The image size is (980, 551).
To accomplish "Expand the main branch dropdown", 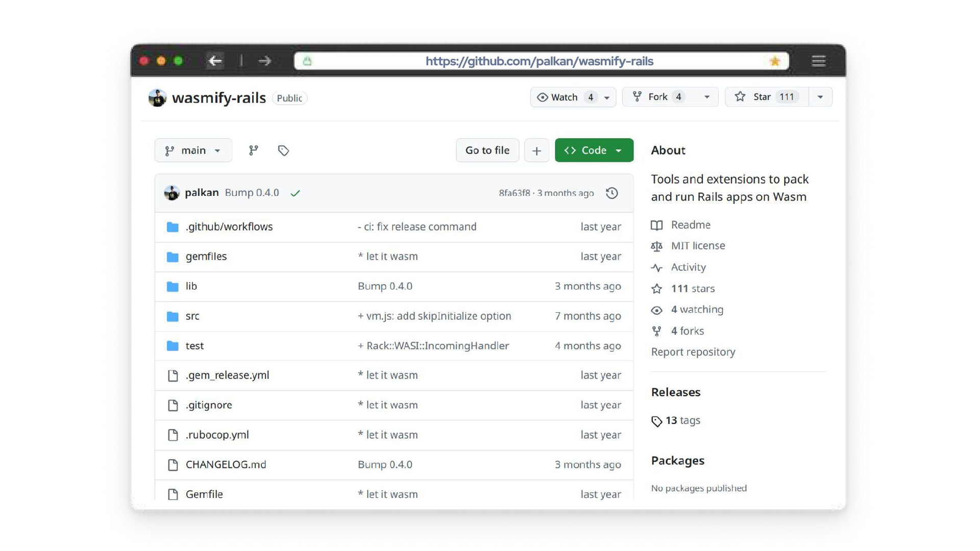I will tap(193, 151).
